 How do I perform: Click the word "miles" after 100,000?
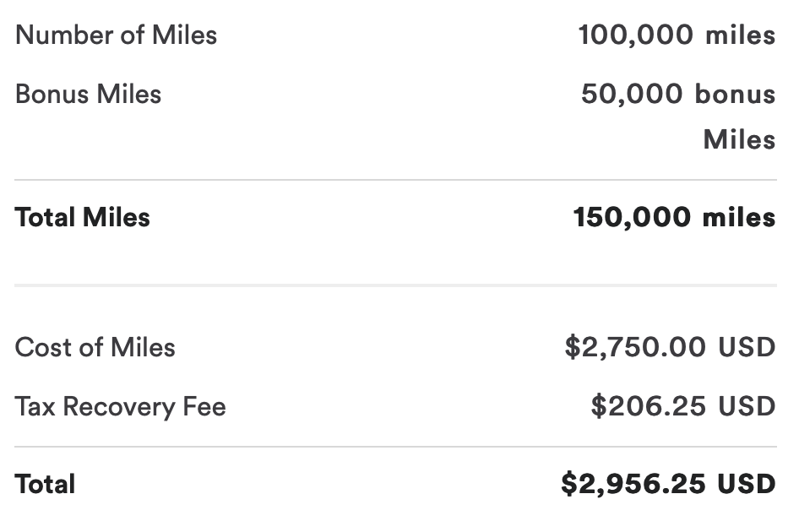coord(739,35)
